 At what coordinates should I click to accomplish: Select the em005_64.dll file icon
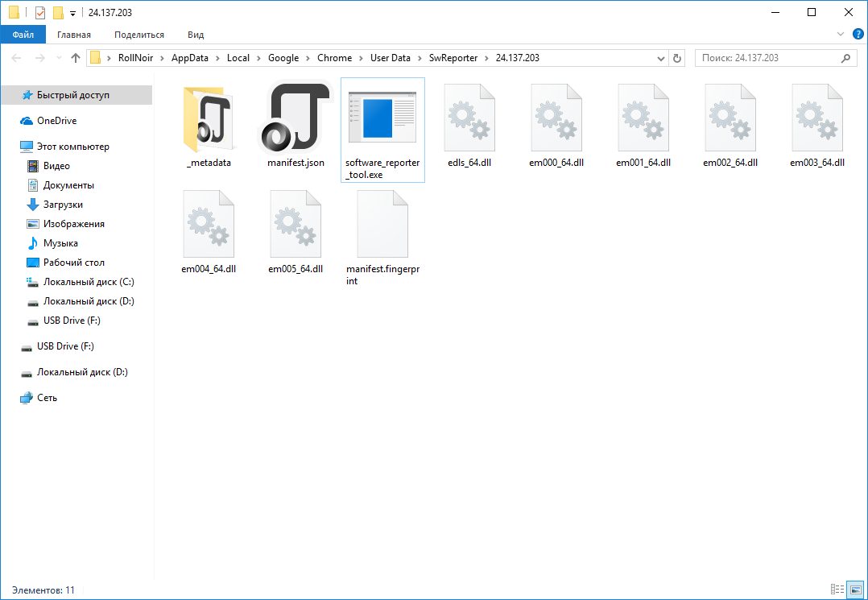pyautogui.click(x=296, y=224)
